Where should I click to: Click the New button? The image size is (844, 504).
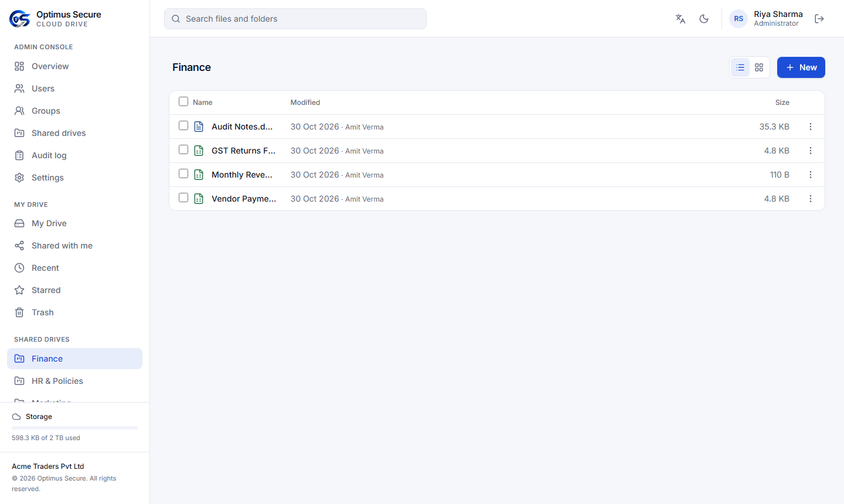tap(801, 67)
